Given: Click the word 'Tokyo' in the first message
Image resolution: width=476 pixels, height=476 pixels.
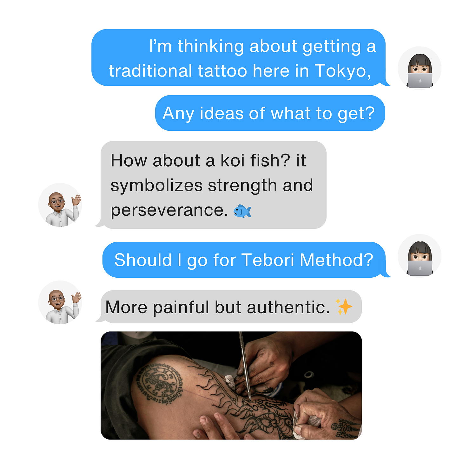Looking at the screenshot, I should (343, 71).
